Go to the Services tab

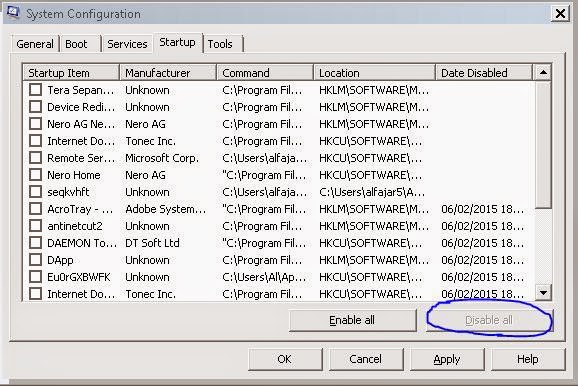[x=127, y=44]
